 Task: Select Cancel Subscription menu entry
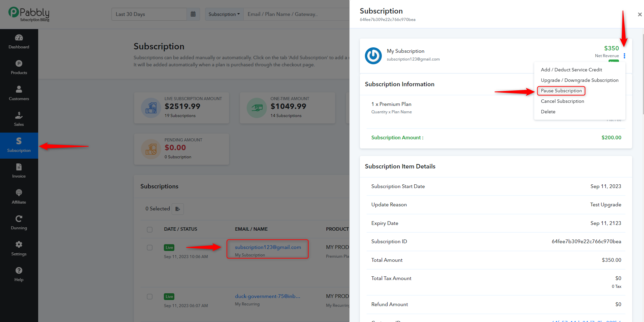pos(562,101)
